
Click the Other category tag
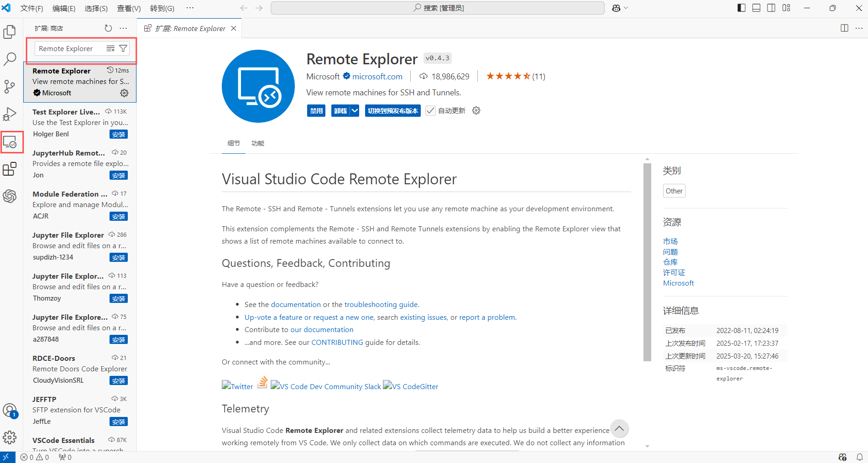pos(674,191)
